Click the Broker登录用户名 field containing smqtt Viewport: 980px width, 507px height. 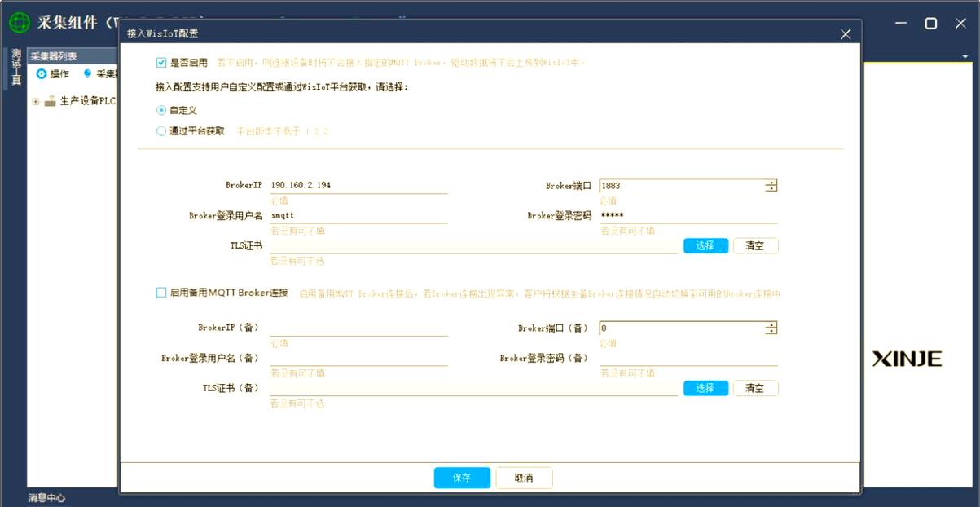[359, 216]
